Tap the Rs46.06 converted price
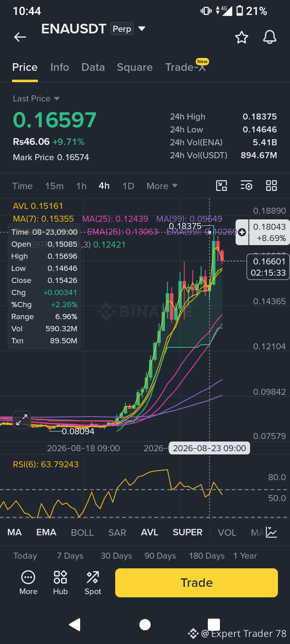The height and width of the screenshot is (644, 290). point(31,142)
